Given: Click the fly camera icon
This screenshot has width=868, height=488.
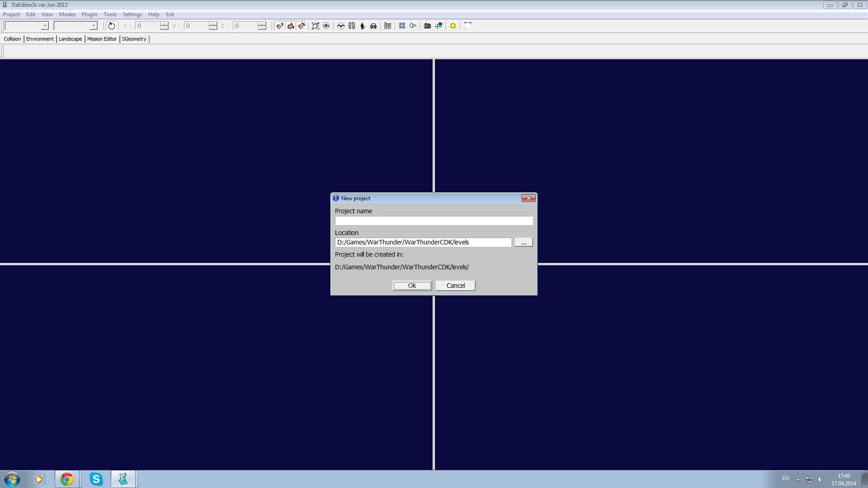Looking at the screenshot, I should pyautogui.click(x=341, y=26).
